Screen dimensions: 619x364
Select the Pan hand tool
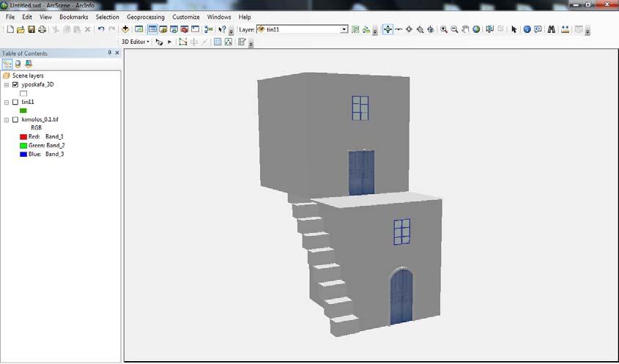click(x=465, y=29)
